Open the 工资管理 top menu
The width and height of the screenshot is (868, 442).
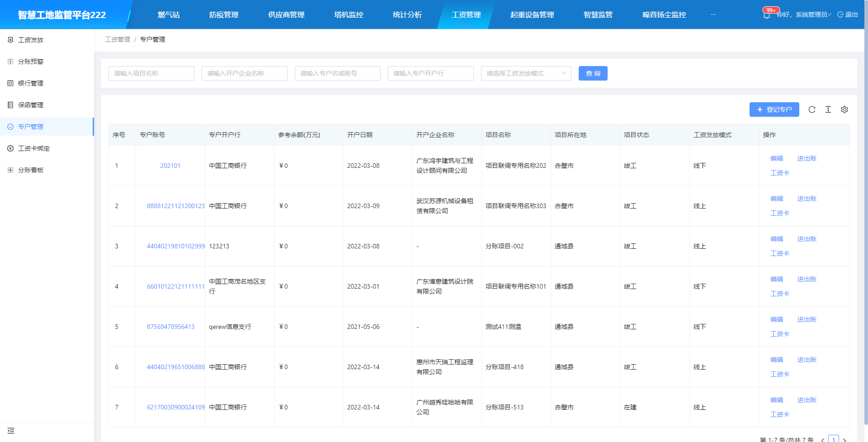[466, 14]
